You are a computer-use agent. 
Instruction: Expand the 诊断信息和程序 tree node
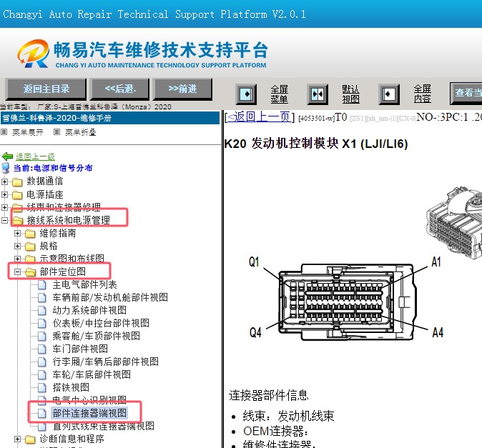(18, 439)
